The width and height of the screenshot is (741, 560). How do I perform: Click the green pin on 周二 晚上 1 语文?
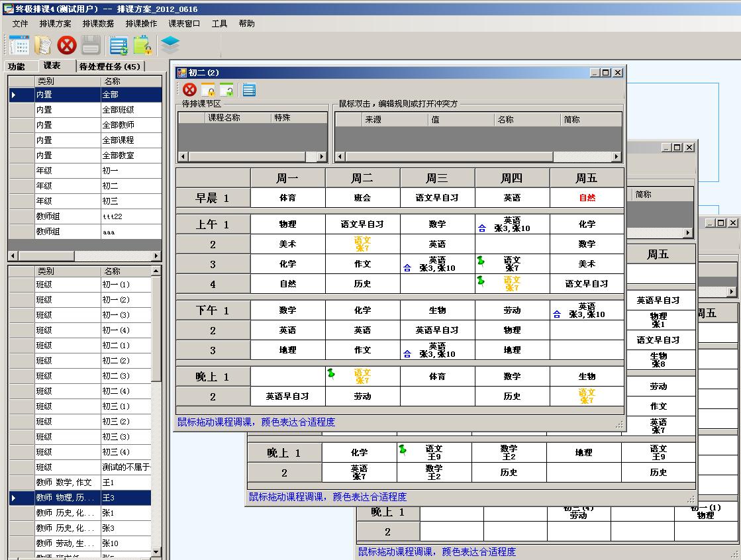(x=331, y=374)
